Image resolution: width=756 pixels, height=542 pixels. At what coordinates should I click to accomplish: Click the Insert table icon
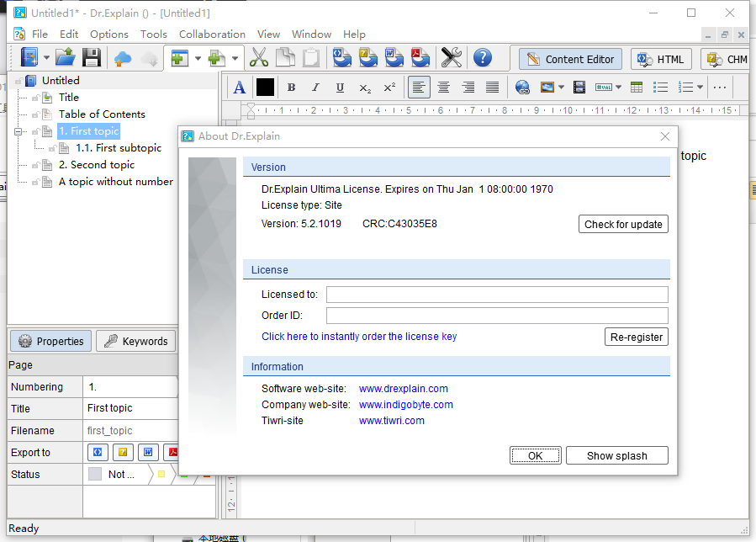[637, 88]
